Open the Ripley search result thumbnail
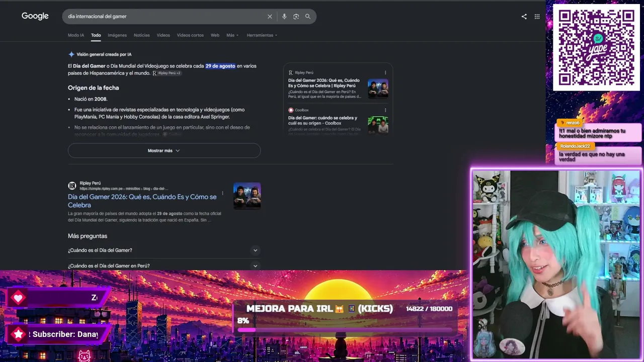The width and height of the screenshot is (644, 362). (x=247, y=196)
